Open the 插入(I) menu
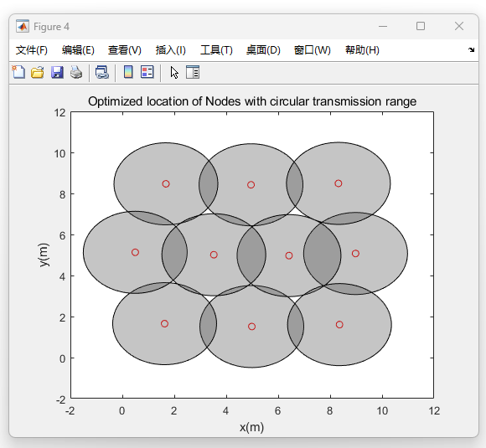Image resolution: width=486 pixels, height=448 pixels. 171,50
